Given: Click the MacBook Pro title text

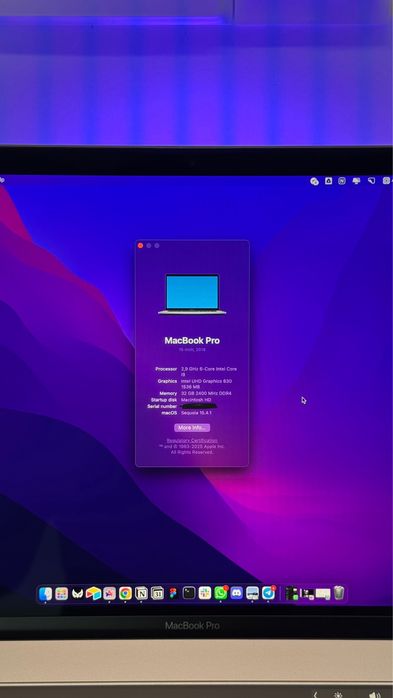Looking at the screenshot, I should pos(192,341).
